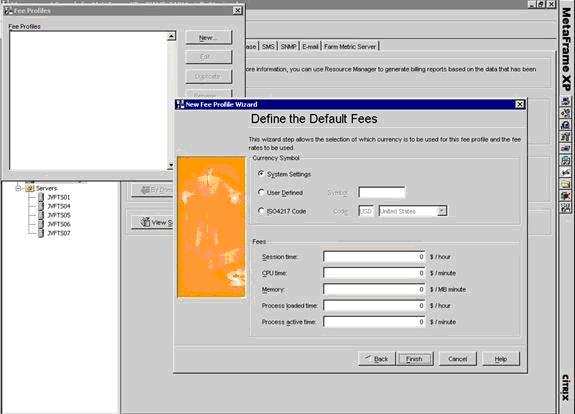Click Fee Profiles list scroll up arrow
575x414 pixels.
[x=171, y=36]
